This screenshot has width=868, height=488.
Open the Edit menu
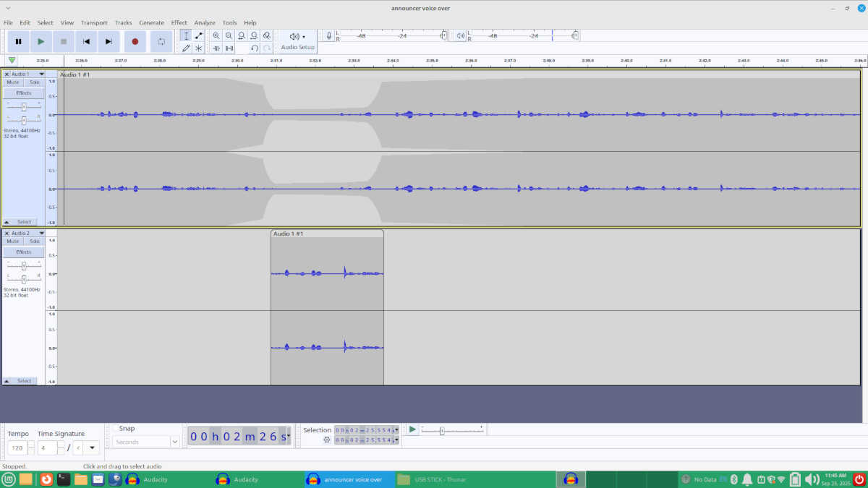pyautogui.click(x=25, y=22)
